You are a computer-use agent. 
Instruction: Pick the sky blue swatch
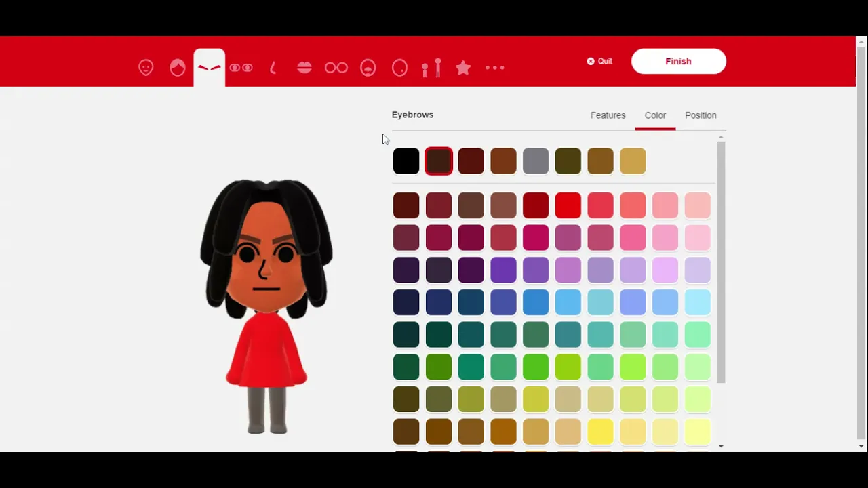click(568, 302)
